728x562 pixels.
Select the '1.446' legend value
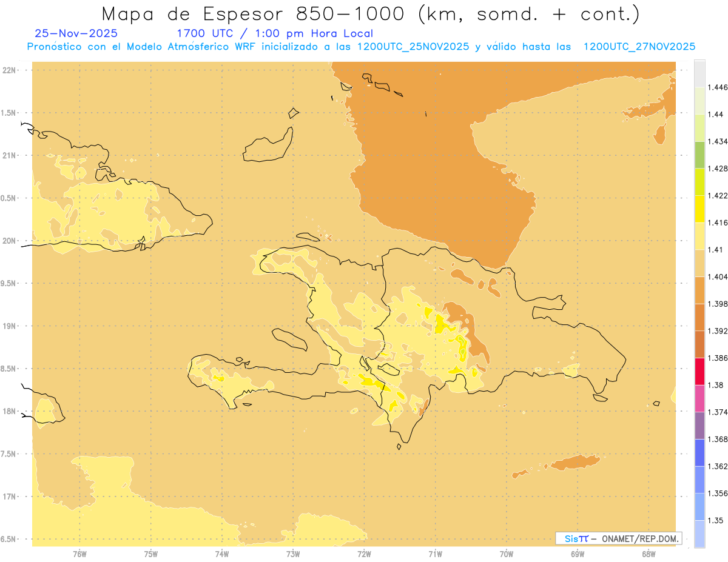[719, 88]
